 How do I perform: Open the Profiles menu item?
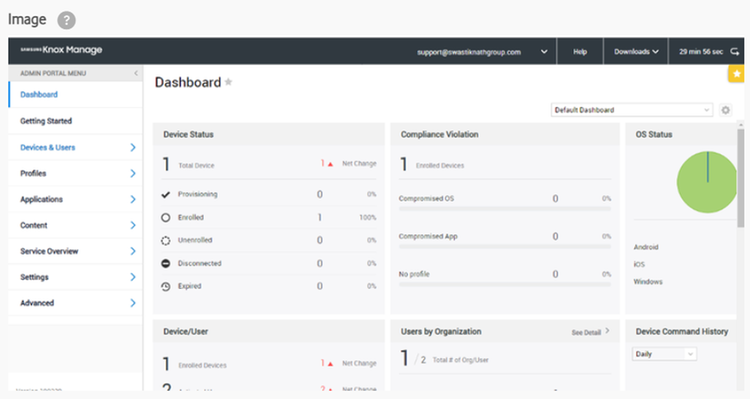[x=76, y=173]
